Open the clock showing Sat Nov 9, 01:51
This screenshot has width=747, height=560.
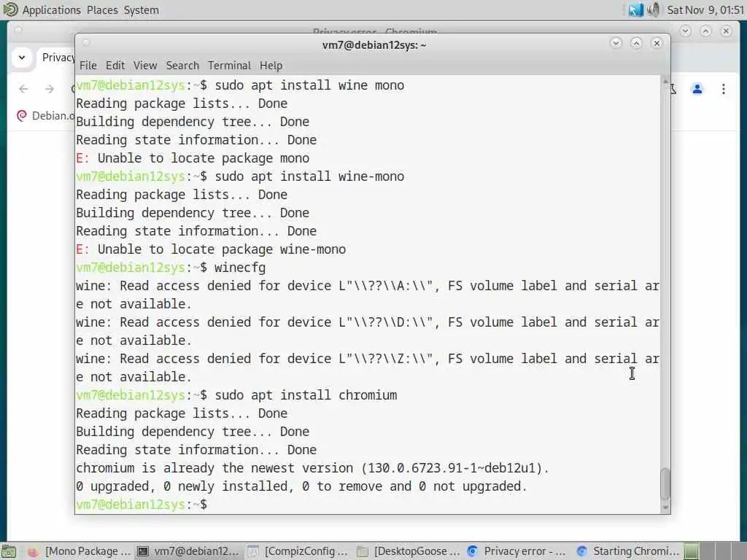point(705,10)
